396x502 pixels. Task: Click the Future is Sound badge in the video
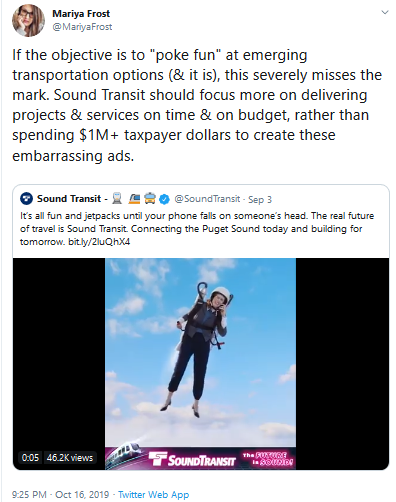[268, 459]
